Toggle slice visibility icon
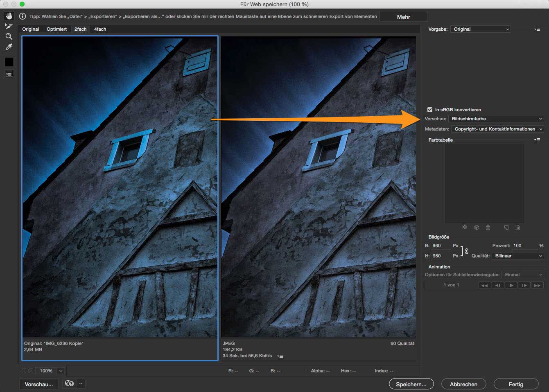The width and height of the screenshot is (549, 392). [9, 74]
